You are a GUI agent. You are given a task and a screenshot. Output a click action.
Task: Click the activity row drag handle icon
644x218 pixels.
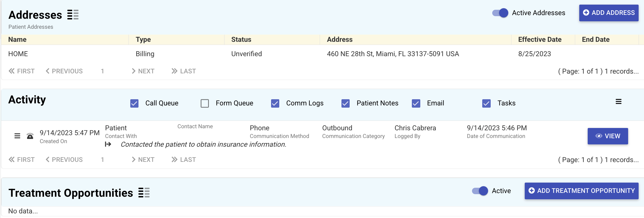(x=17, y=136)
